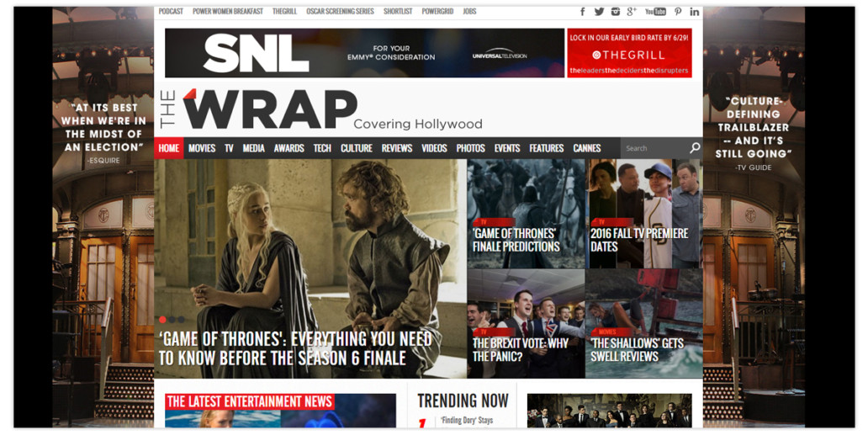
Task: Select the third carousel dot
Action: [181, 320]
